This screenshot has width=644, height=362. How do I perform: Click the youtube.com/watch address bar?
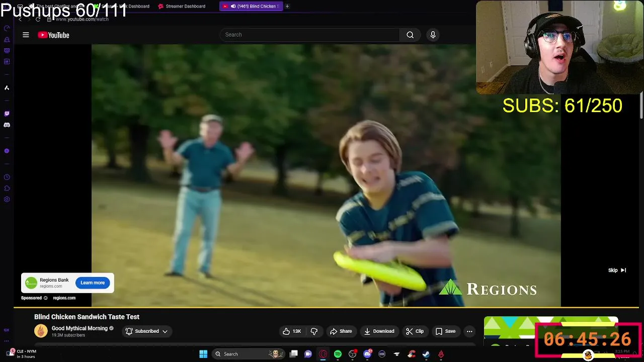point(82,19)
